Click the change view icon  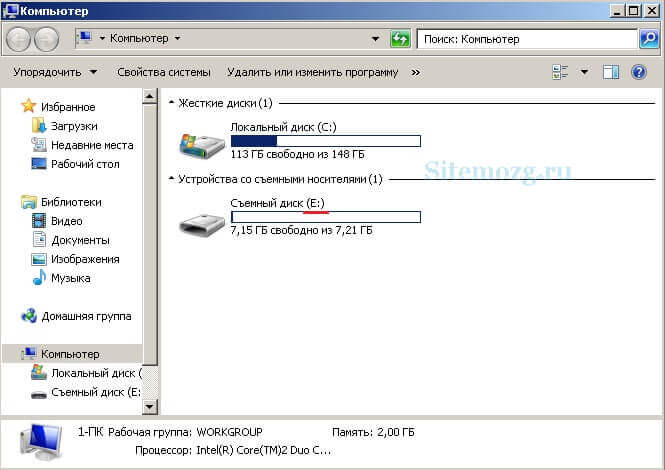(x=561, y=72)
